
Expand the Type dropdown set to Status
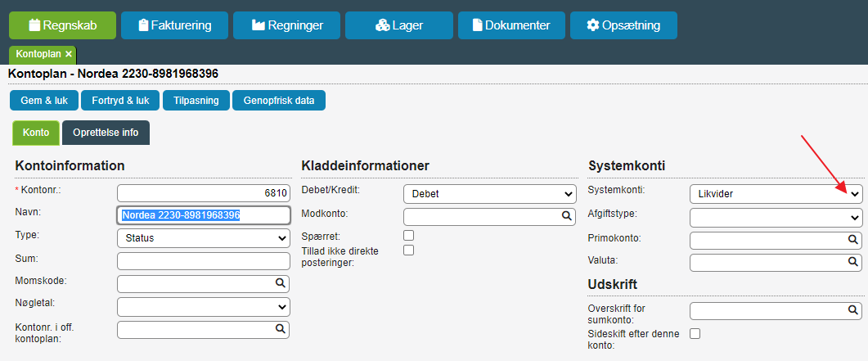pyautogui.click(x=204, y=238)
